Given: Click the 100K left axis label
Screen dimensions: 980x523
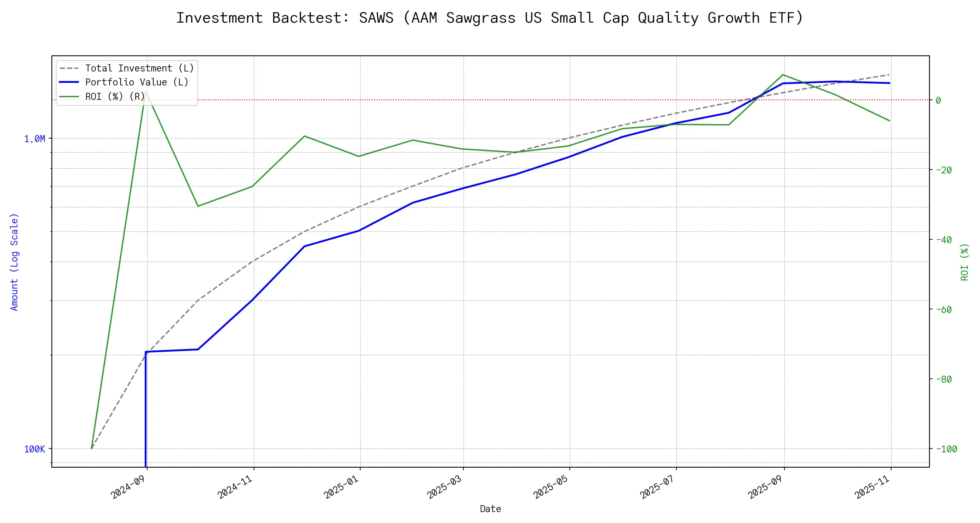Looking at the screenshot, I should point(34,449).
